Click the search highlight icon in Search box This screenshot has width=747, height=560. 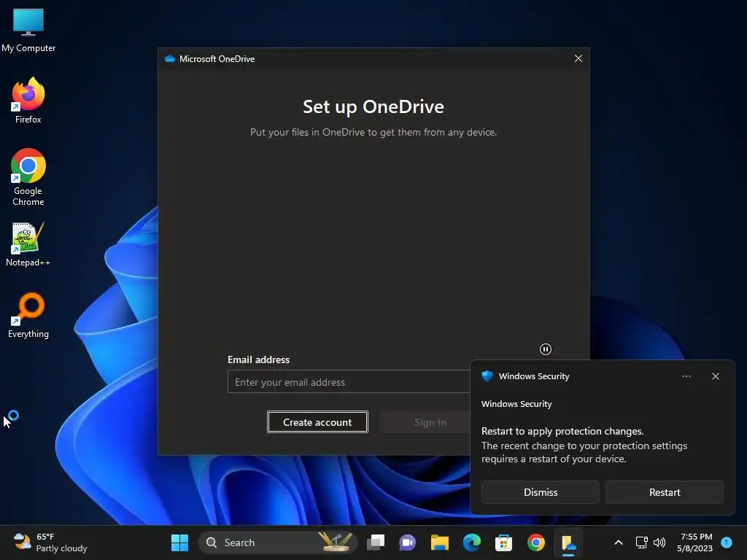(x=336, y=542)
